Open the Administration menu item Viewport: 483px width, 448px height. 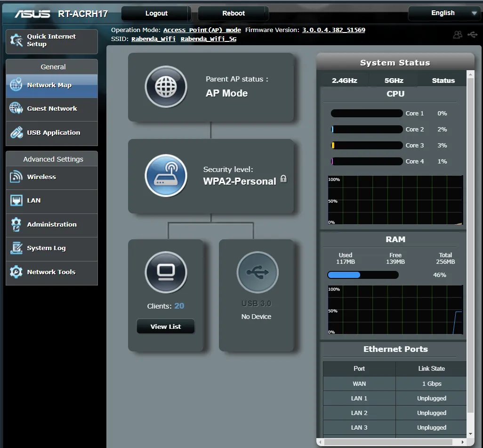click(52, 224)
